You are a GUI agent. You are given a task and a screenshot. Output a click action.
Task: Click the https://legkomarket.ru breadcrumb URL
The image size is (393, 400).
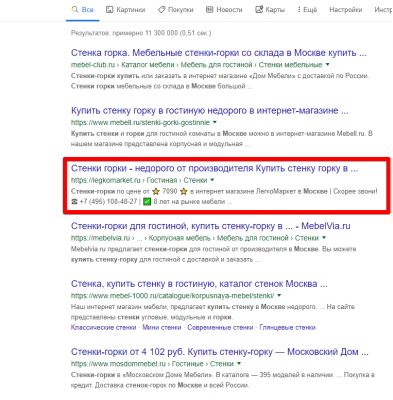(x=139, y=180)
